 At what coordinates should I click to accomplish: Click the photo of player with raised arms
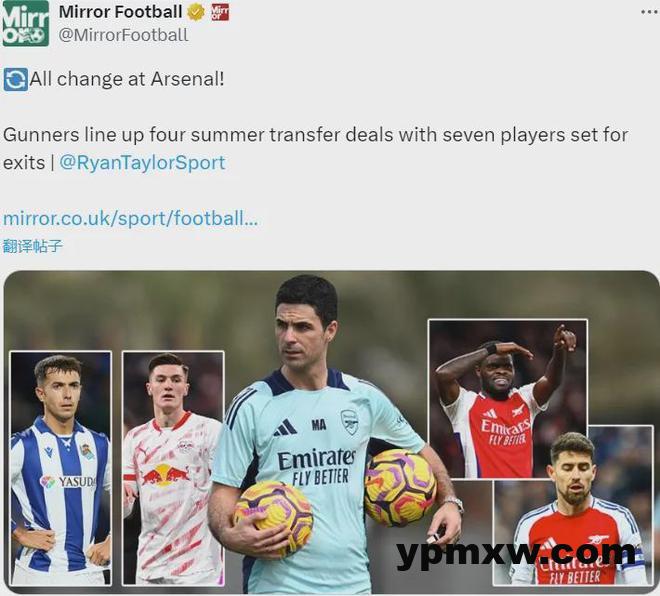508,398
